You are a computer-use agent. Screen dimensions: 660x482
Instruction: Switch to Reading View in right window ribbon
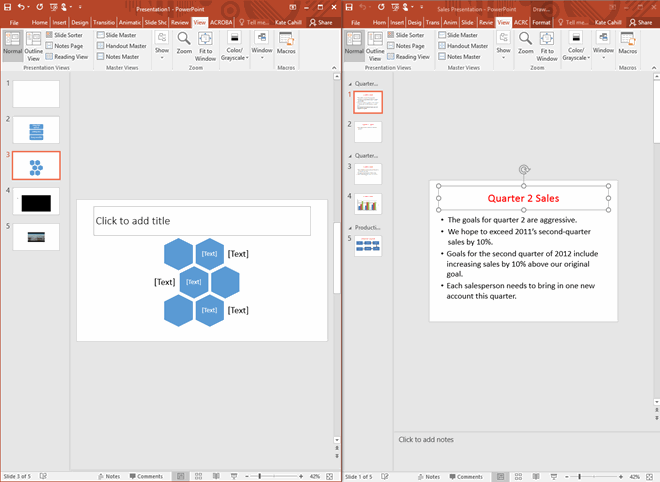pos(408,56)
